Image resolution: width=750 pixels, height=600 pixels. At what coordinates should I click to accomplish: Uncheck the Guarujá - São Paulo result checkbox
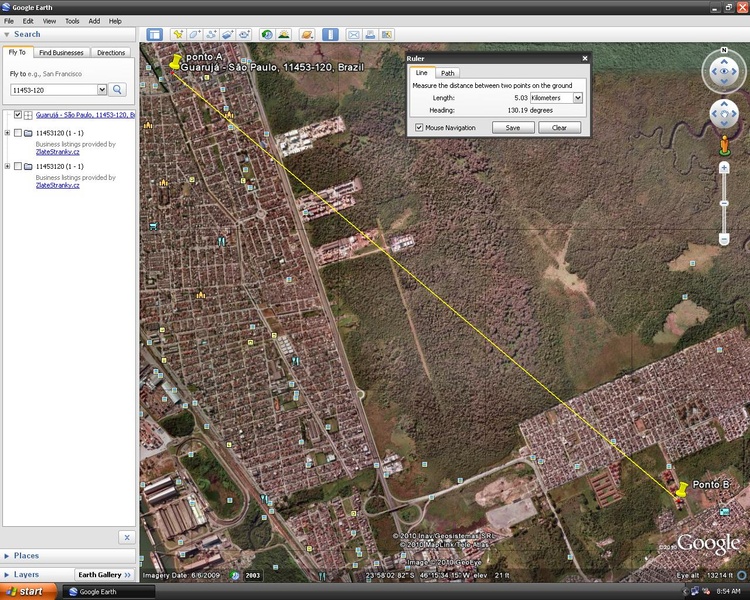18,115
